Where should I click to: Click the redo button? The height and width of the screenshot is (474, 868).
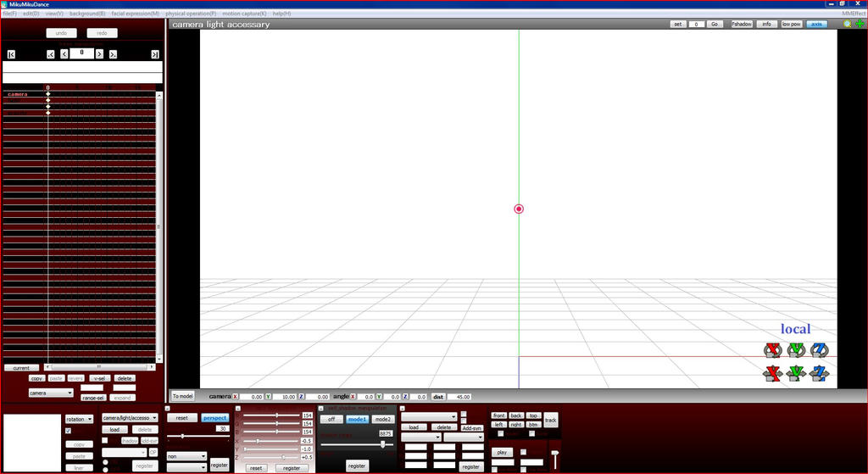(102, 33)
